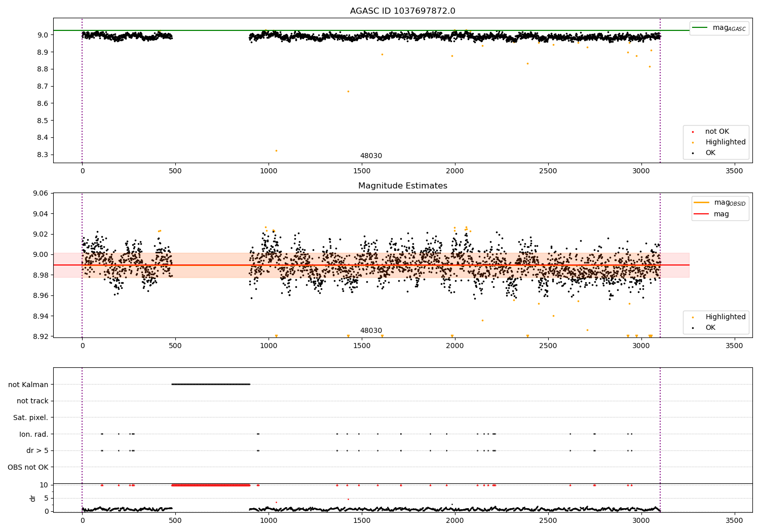Select the orange mag OBSID legend entry
This screenshot has height=532, width=760.
(719, 203)
